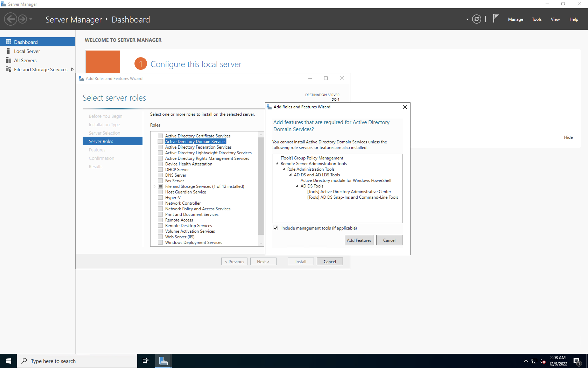Click roles list scrollbar down arrow
Image resolution: width=588 pixels, height=368 pixels.
point(261,243)
